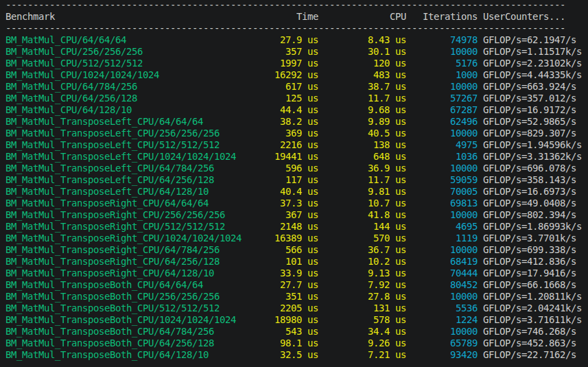Click the Time column header
Viewport: 588px width, 367px height.
click(307, 17)
